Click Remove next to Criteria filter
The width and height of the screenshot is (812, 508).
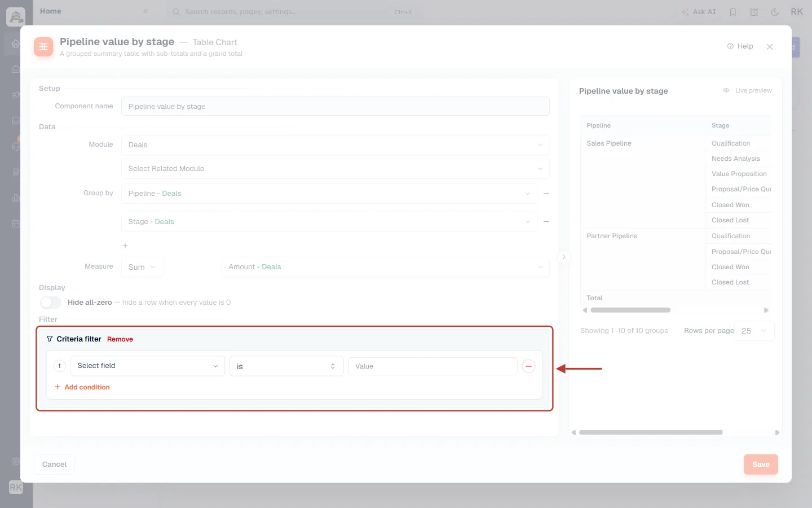click(120, 339)
